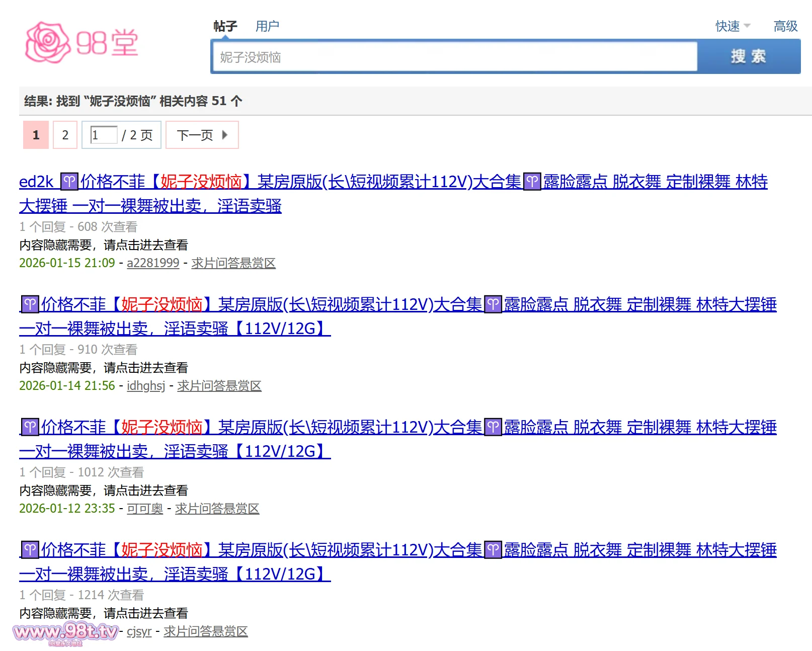Open the profile of user cjsyr
This screenshot has height=651, width=812.
point(139,631)
